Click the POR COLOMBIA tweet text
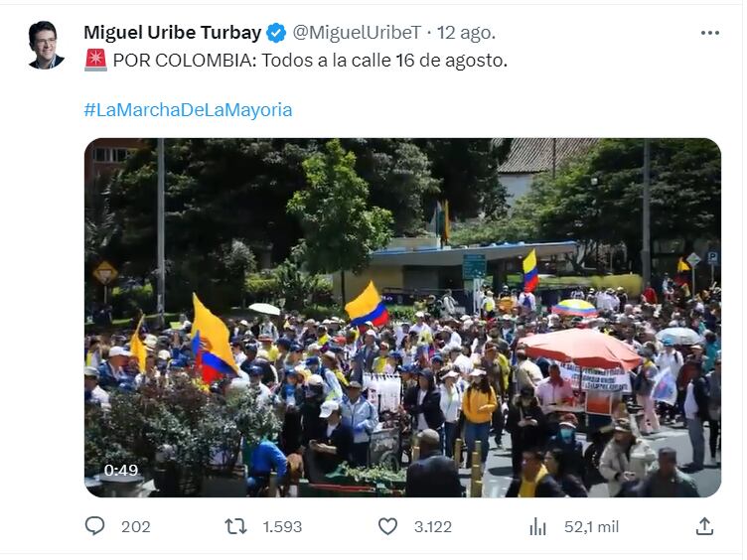This screenshot has height=560, width=747. [x=310, y=61]
